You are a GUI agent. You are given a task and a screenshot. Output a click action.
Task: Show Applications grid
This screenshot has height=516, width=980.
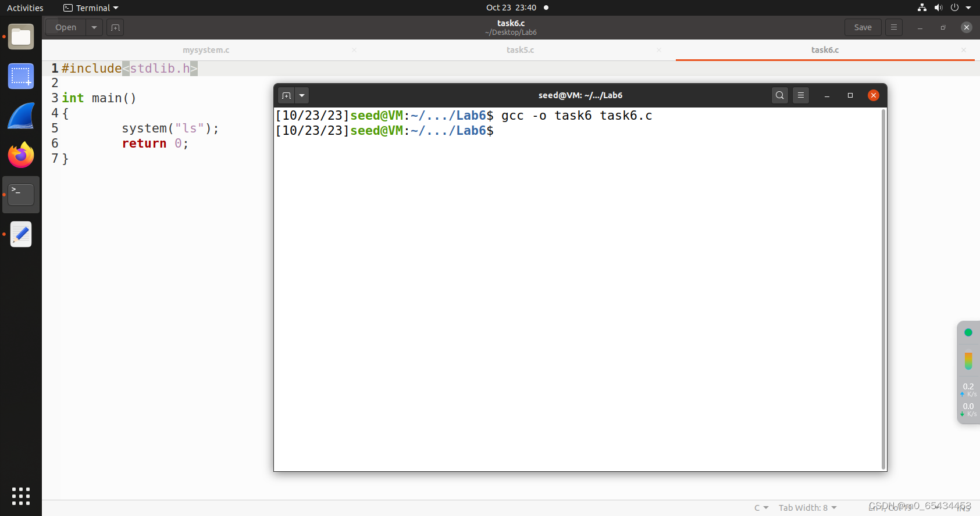pos(21,496)
